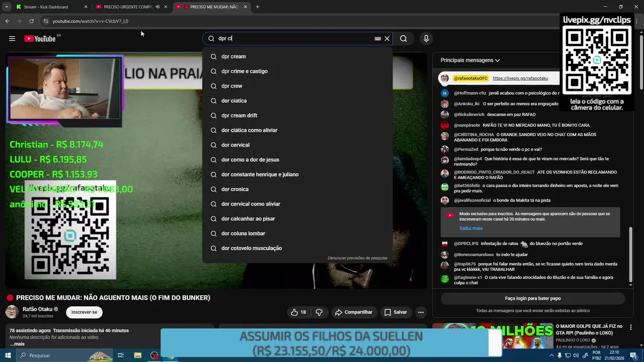Like the video with thumbs up
Screen dimensions: 644x362
(x=298, y=312)
